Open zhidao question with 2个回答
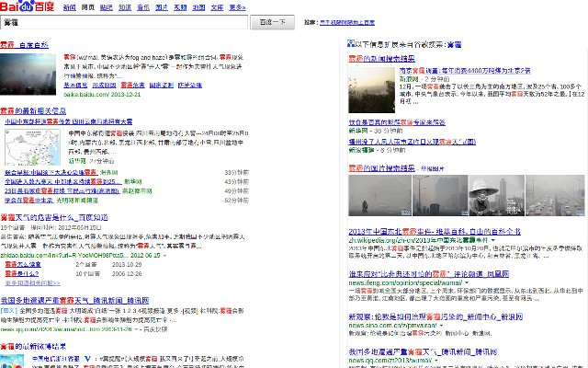 pos(23,264)
